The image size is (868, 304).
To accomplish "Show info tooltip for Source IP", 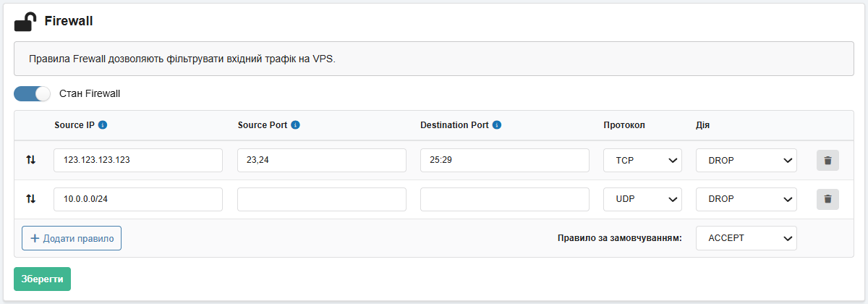I will pos(103,125).
